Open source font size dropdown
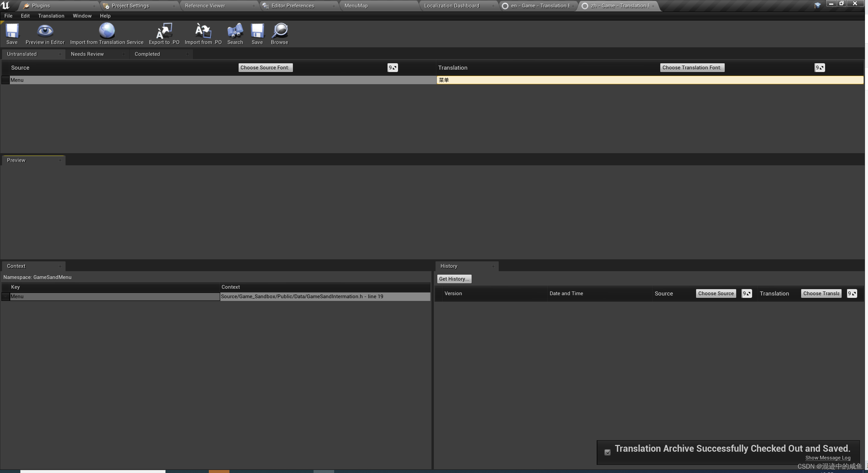 (393, 68)
